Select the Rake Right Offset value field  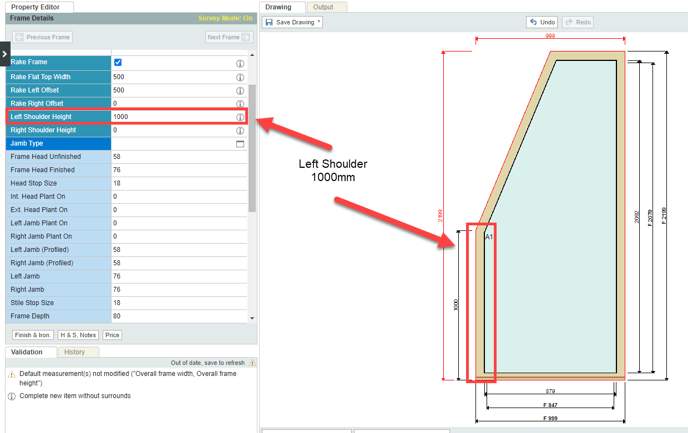[x=170, y=103]
